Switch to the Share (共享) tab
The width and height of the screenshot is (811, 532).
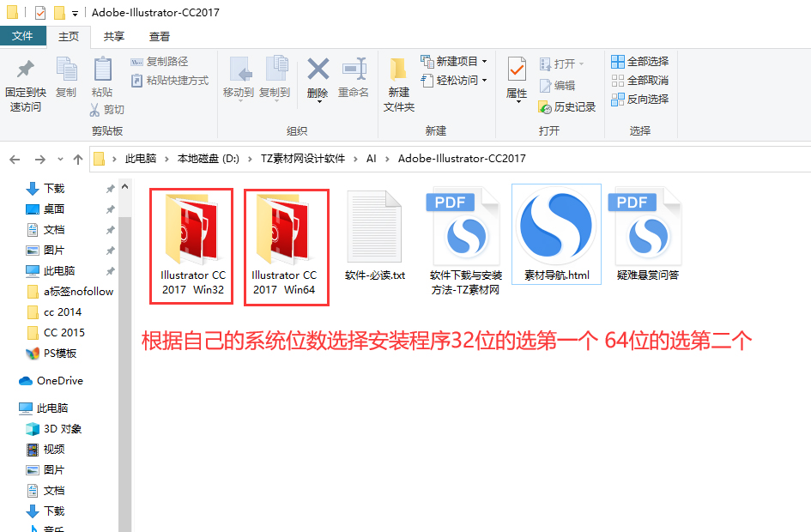coord(114,37)
